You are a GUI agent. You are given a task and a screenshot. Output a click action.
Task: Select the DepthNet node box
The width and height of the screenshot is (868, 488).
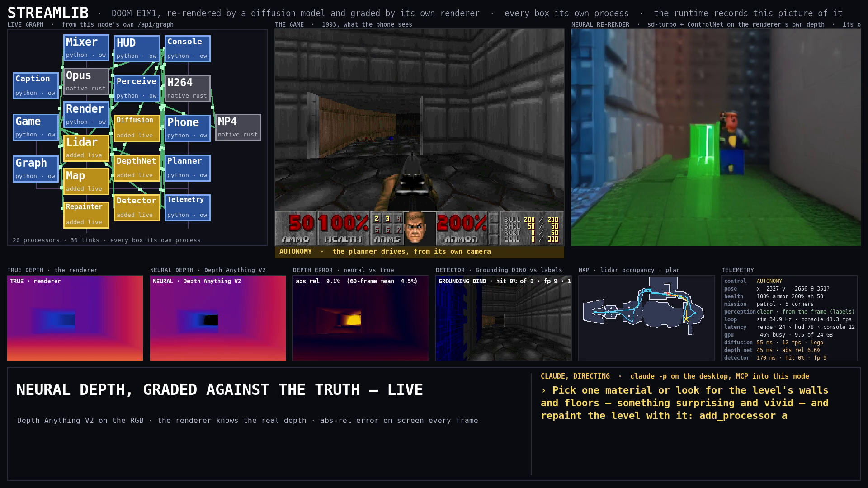(137, 168)
